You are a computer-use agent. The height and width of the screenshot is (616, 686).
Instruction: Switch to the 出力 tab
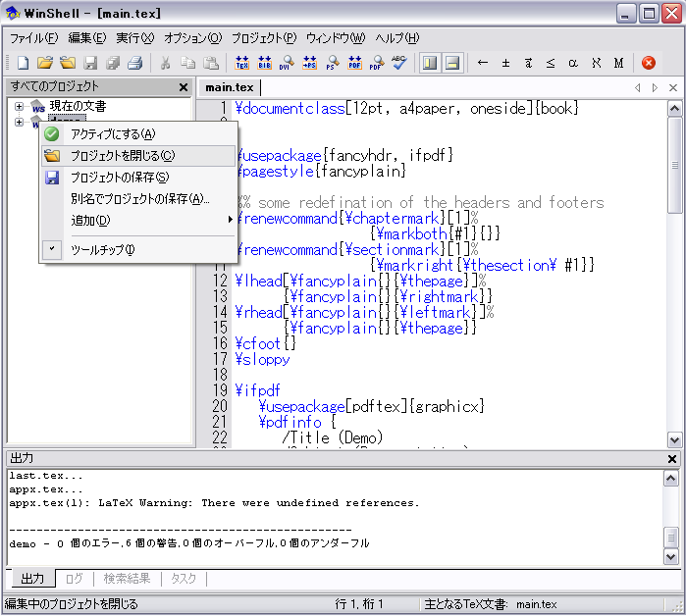[32, 579]
